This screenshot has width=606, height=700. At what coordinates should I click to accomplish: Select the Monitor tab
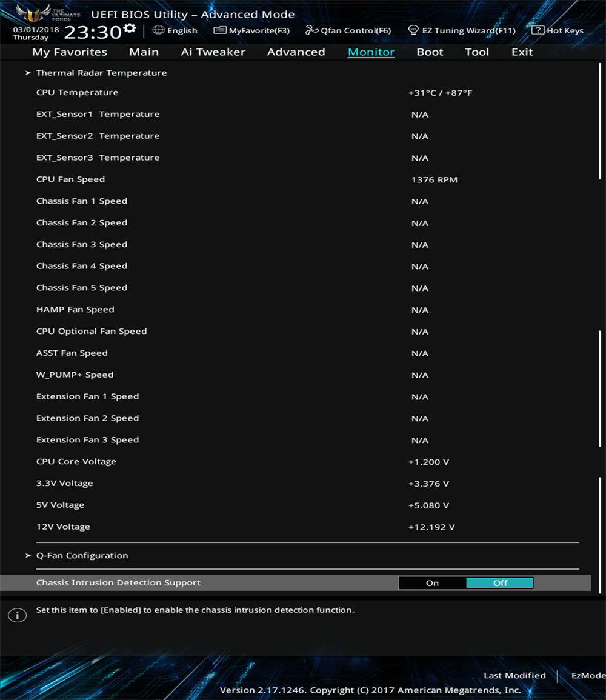tap(371, 52)
